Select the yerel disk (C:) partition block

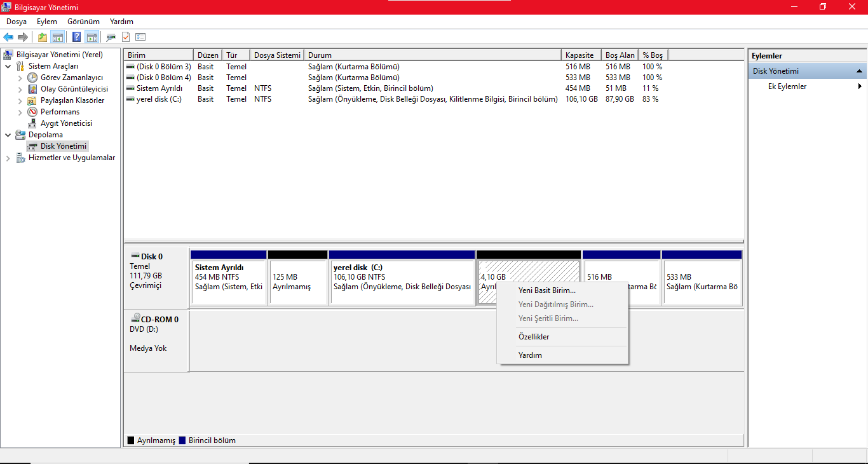click(402, 278)
